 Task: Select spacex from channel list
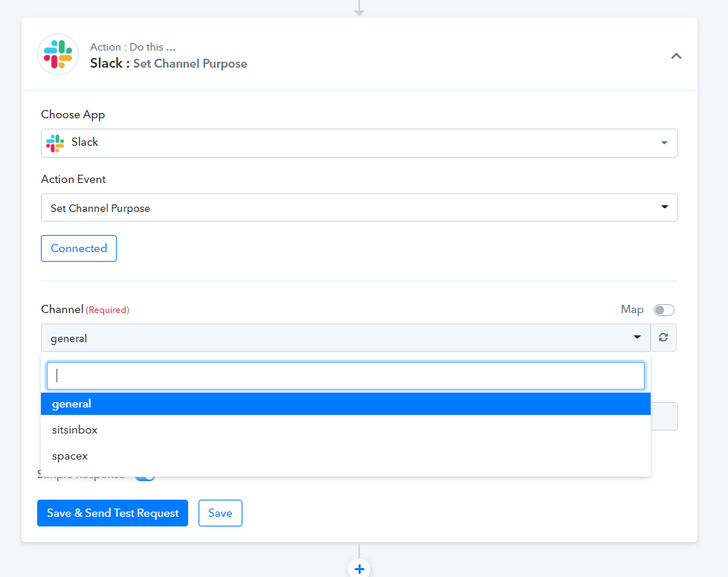346,456
